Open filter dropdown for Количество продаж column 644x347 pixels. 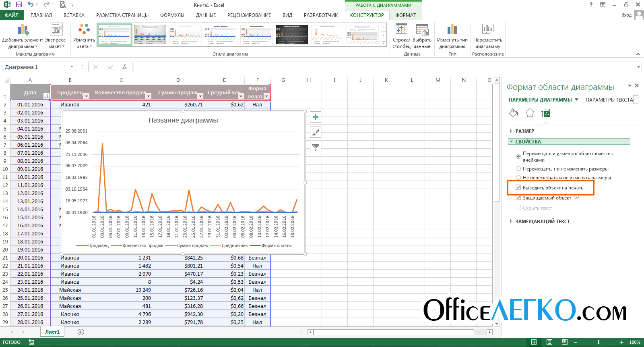[x=148, y=96]
